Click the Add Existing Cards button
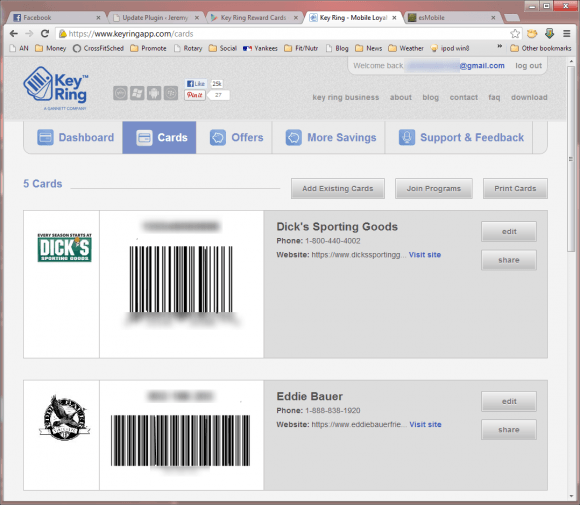The height and width of the screenshot is (505, 580). [x=338, y=188]
